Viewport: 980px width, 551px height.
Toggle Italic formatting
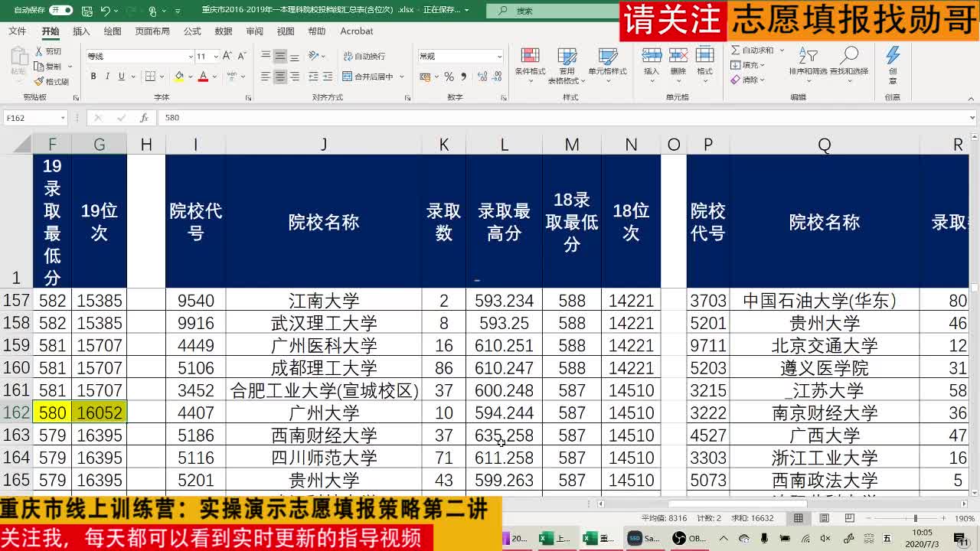click(107, 77)
